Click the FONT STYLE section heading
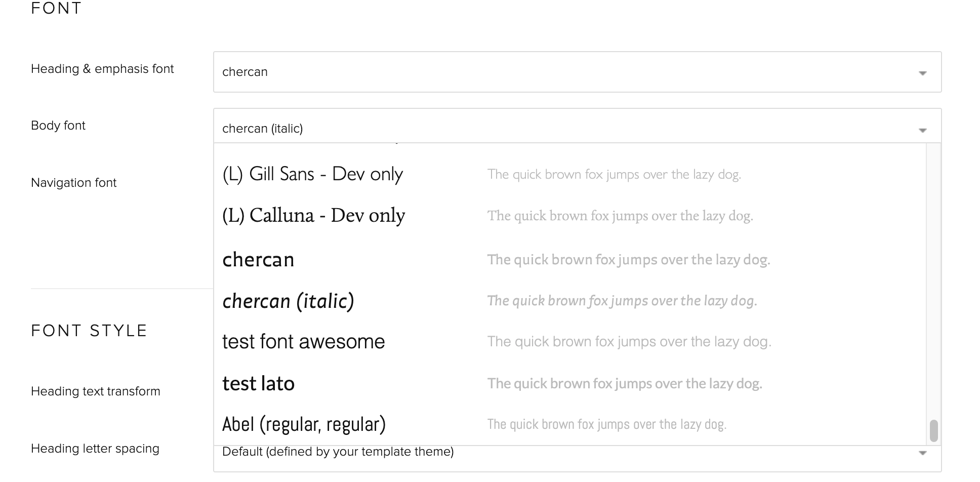 tap(89, 331)
